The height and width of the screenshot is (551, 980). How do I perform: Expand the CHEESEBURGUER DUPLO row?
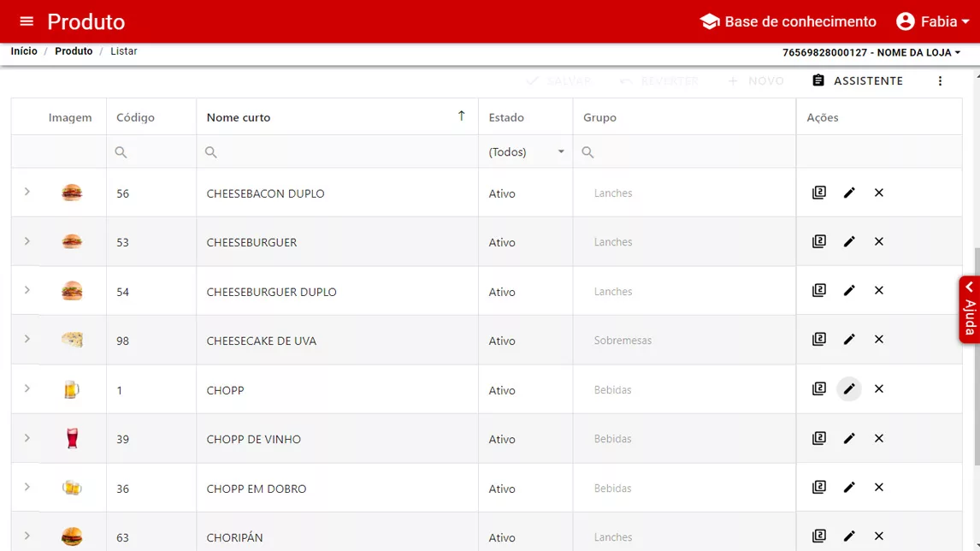[27, 290]
